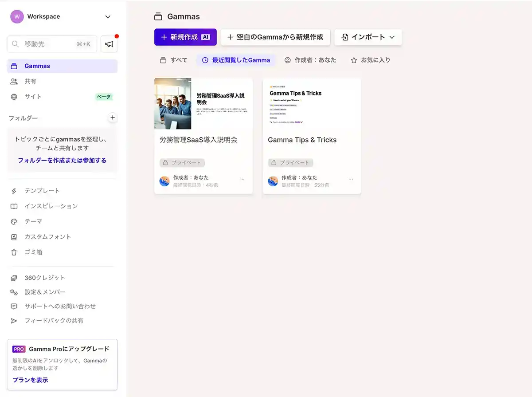Click the Gamma Proにアップグレード heading
Image resolution: width=532 pixels, height=397 pixels.
tap(69, 349)
